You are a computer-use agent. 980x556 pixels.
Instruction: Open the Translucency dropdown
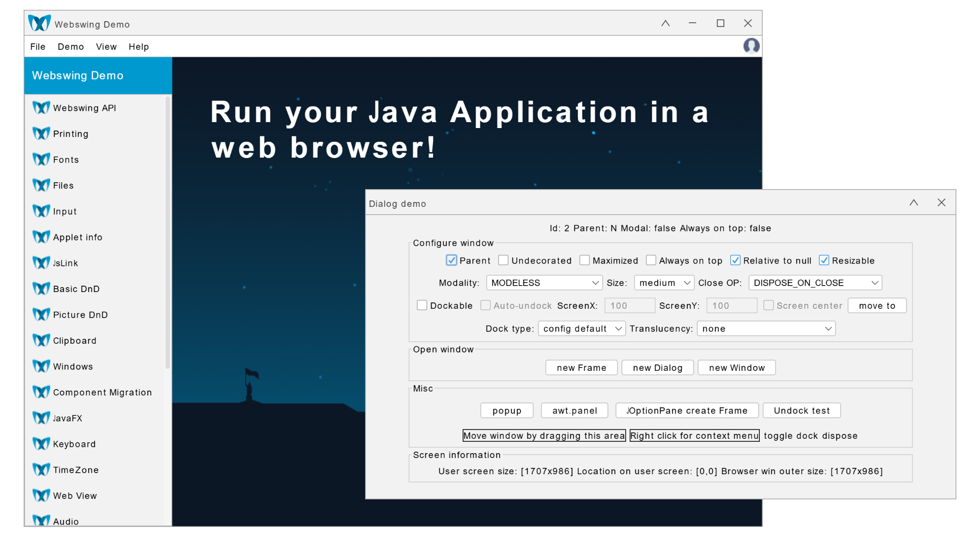pos(766,328)
